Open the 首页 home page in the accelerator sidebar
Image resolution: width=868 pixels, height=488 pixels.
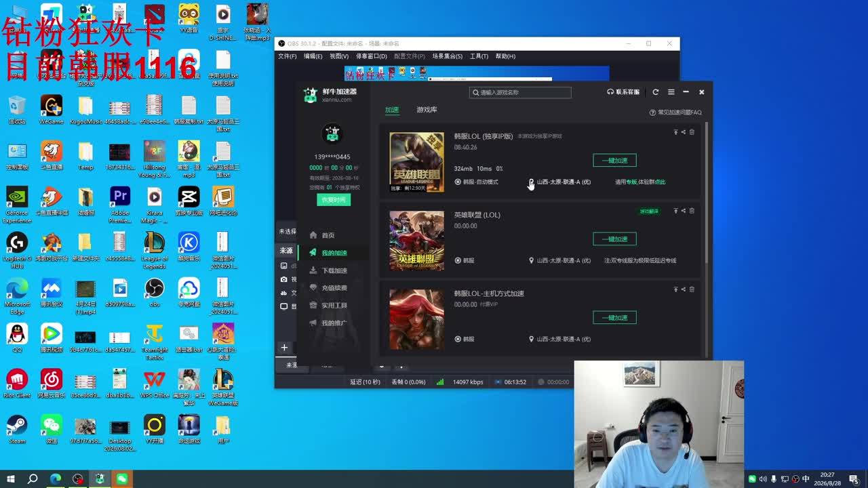323,235
